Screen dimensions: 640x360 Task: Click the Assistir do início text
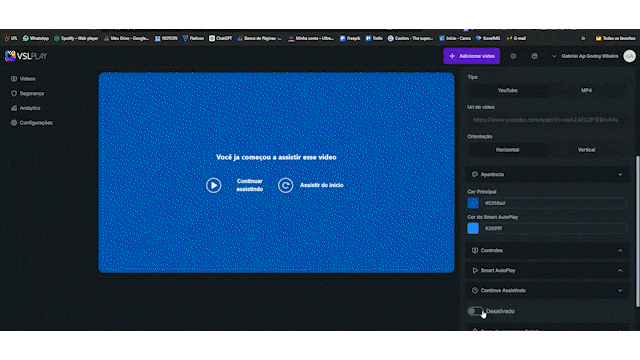click(x=322, y=185)
